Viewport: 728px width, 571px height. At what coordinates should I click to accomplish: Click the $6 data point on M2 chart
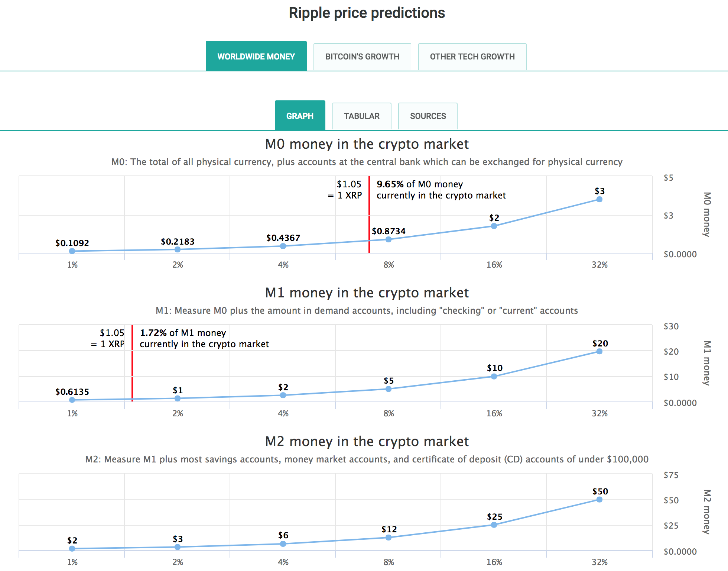pos(283,544)
